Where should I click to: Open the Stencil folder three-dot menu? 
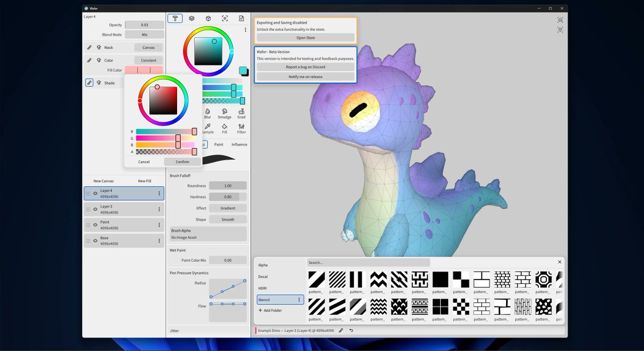click(299, 299)
